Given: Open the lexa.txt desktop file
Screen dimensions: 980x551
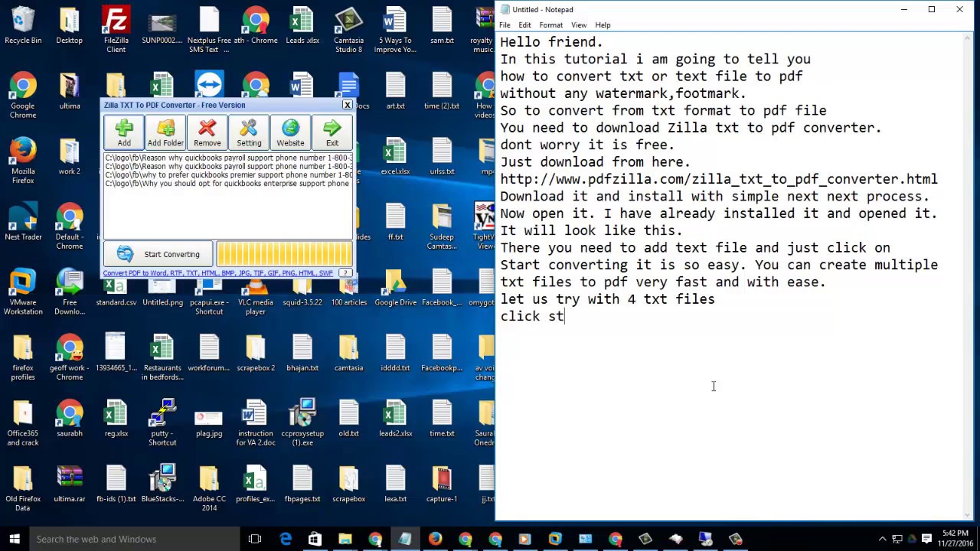Looking at the screenshot, I should (x=395, y=484).
